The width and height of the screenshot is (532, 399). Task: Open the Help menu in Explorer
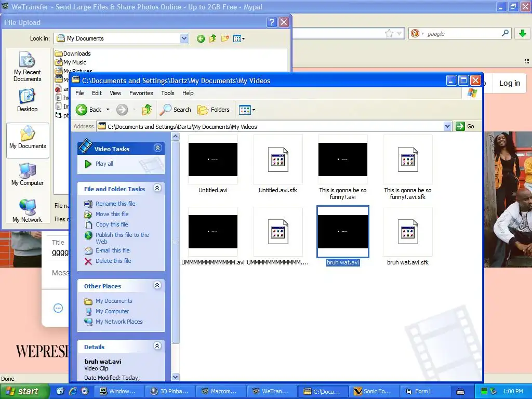(x=188, y=93)
